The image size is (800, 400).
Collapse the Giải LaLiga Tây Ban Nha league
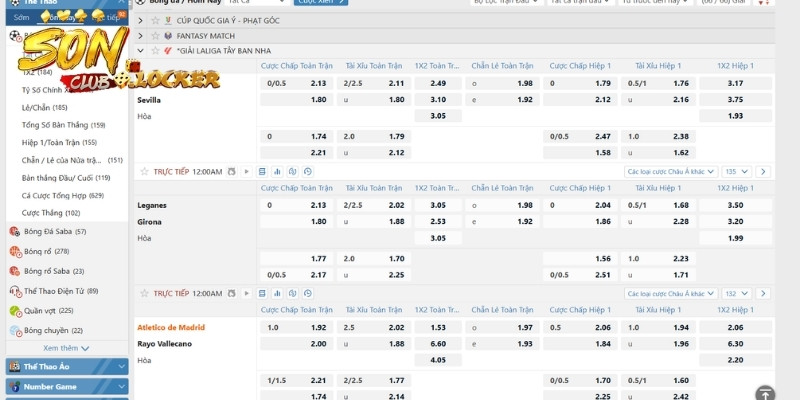(140, 50)
